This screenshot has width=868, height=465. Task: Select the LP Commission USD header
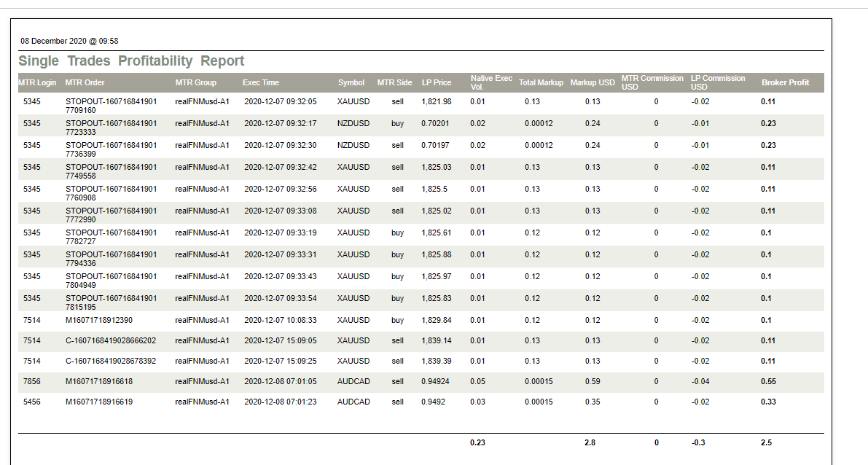[x=718, y=82]
